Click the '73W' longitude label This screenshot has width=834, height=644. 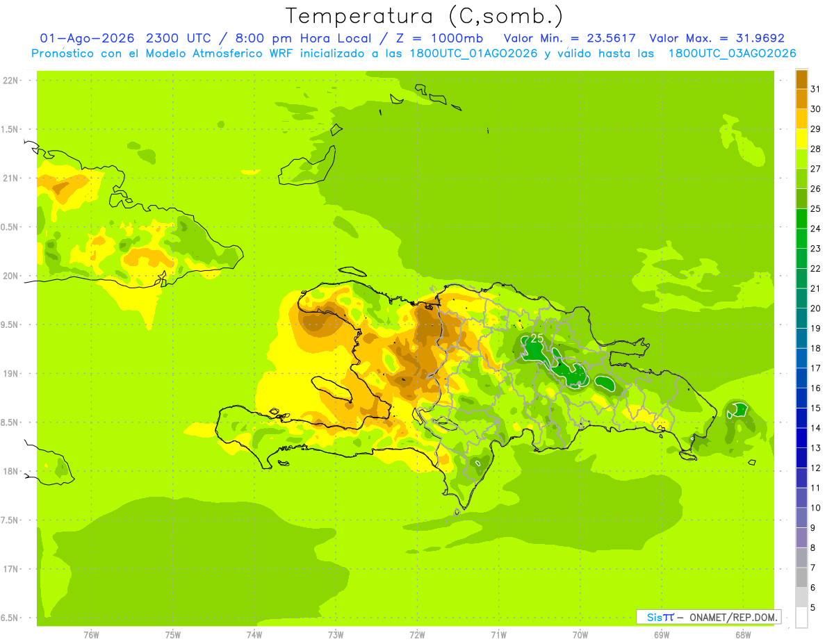(x=336, y=636)
